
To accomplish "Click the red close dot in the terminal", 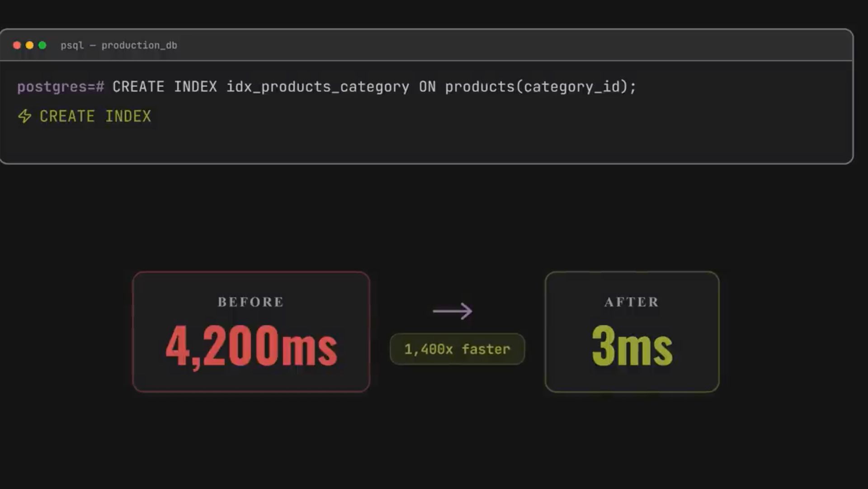I will (17, 45).
